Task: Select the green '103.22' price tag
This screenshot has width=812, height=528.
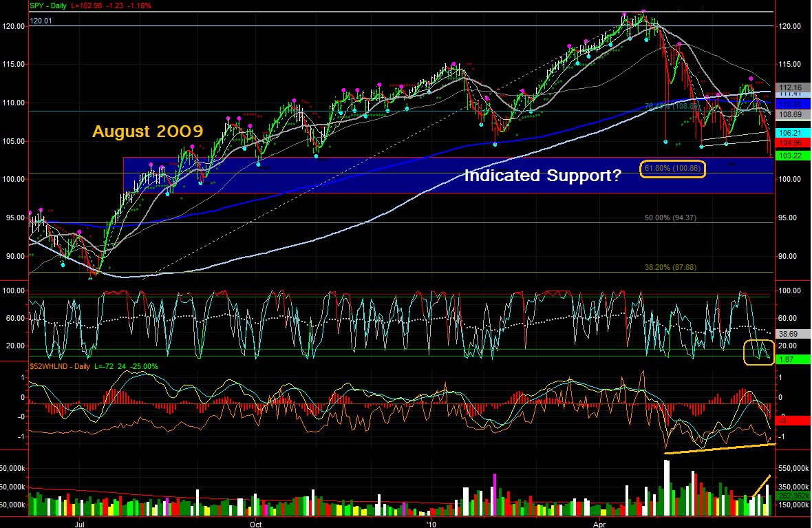Action: click(791, 156)
